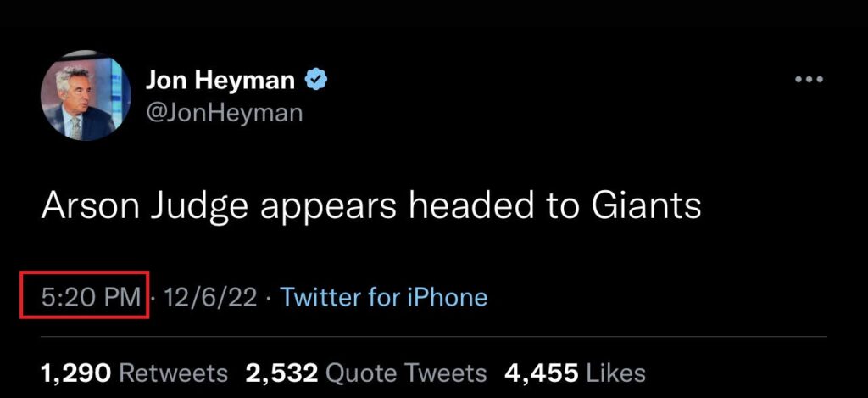Click the word Giants in the tweet
Image resolution: width=868 pixels, height=398 pixels.
coord(646,205)
